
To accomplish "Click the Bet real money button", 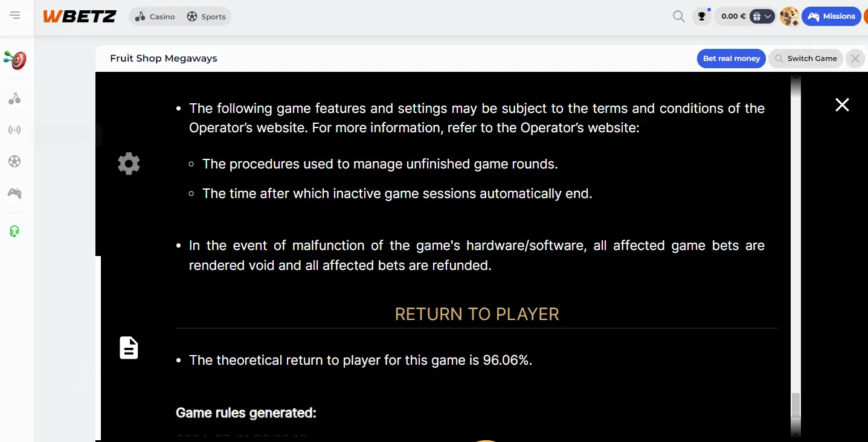I will coord(731,59).
